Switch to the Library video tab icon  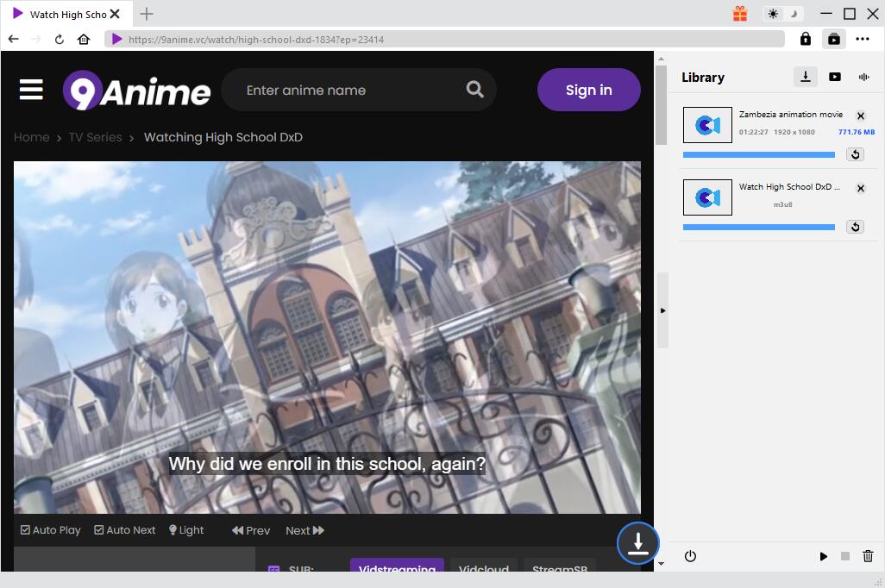point(834,77)
